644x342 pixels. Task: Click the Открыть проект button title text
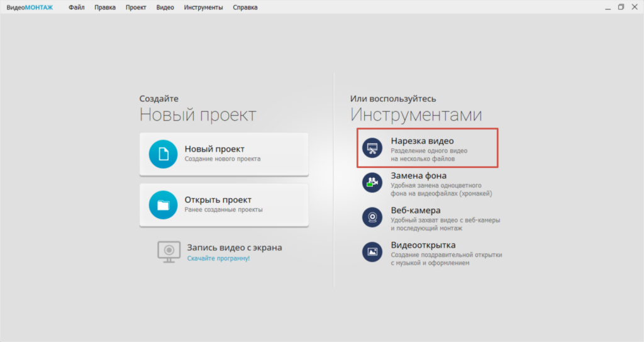tap(218, 200)
